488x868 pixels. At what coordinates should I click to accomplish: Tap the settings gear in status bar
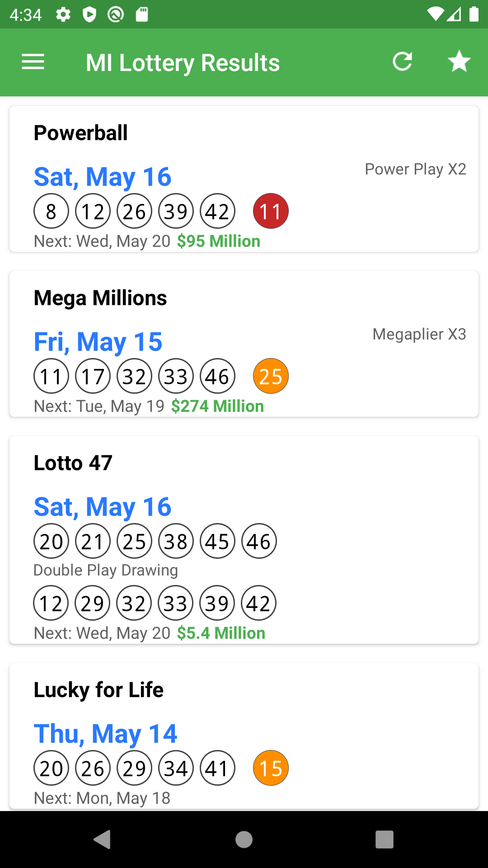63,14
